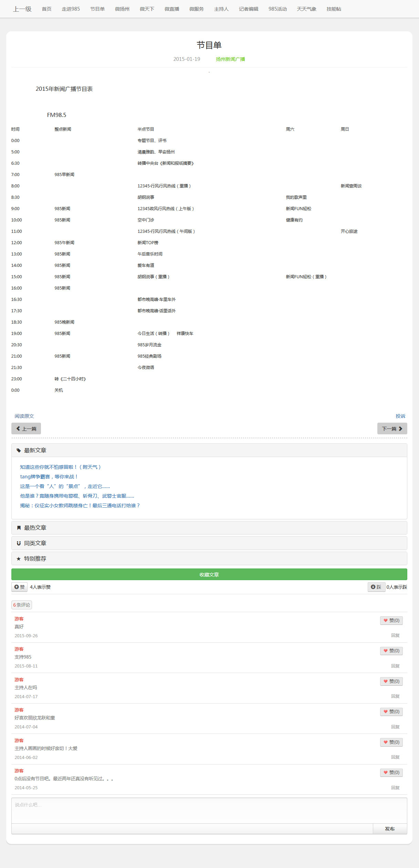Screen dimensions: 419x868
Task: Click the 投诉 link
Action: pyautogui.click(x=400, y=416)
